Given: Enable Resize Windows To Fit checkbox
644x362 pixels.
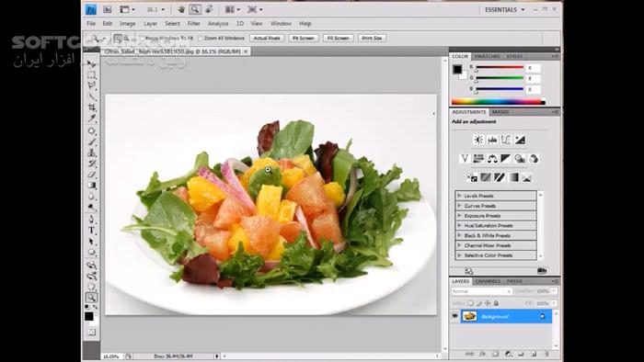Looking at the screenshot, I should click(x=142, y=38).
